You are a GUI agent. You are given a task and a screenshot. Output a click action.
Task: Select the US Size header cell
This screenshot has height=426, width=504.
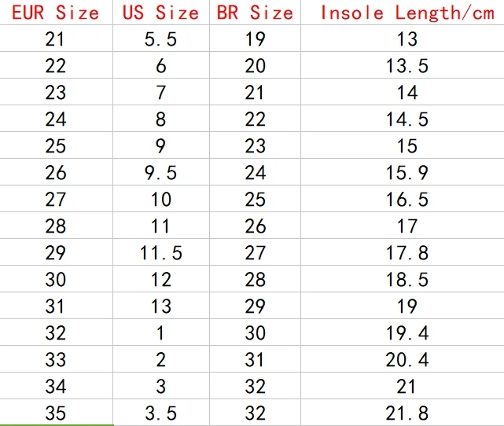(161, 13)
